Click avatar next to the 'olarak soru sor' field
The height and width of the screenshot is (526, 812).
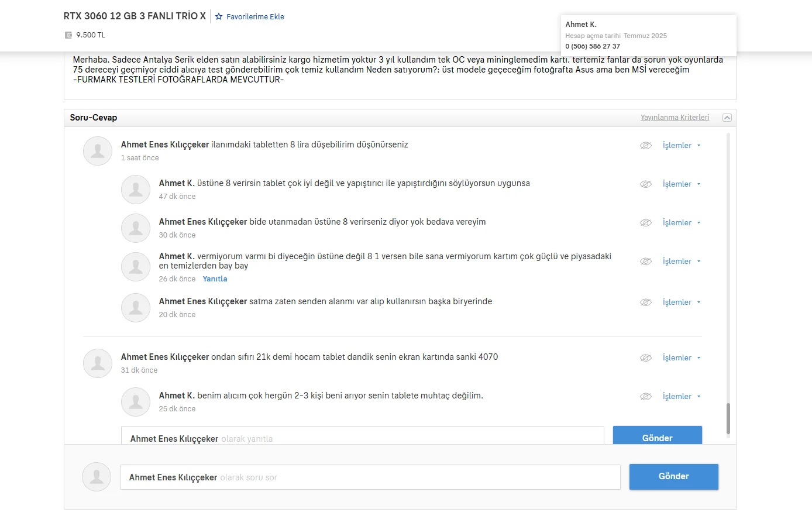tap(97, 477)
